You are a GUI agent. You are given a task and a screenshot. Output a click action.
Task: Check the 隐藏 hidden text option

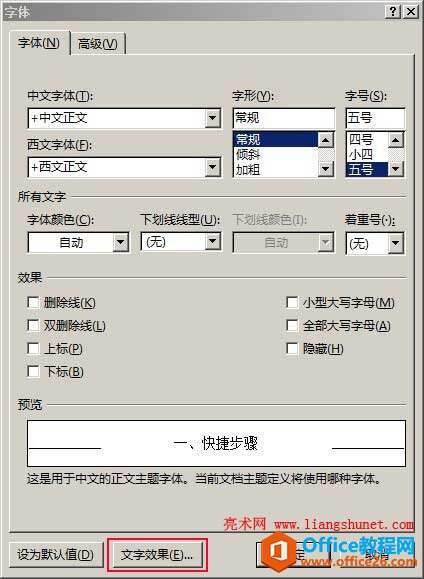click(x=292, y=348)
